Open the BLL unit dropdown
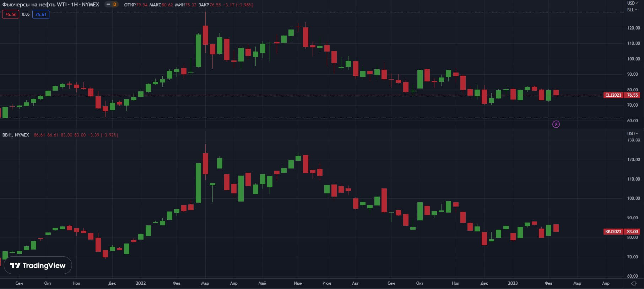 pos(632,10)
